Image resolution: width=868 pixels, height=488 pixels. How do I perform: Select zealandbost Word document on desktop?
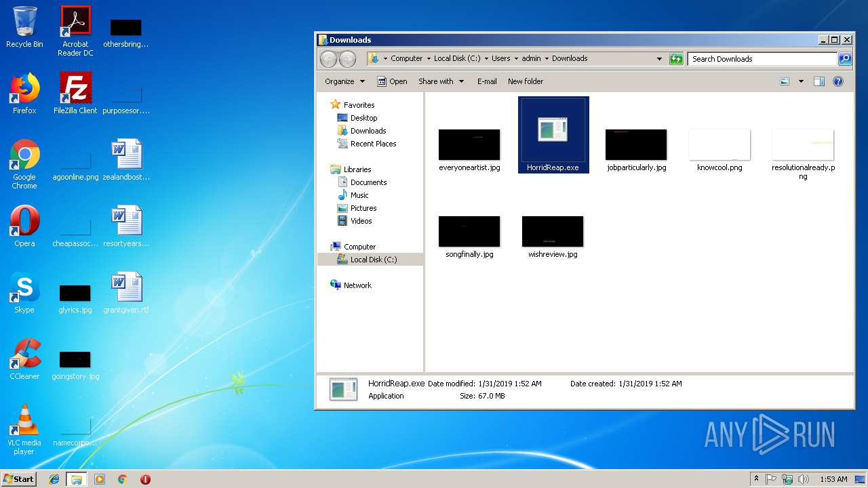(x=126, y=160)
